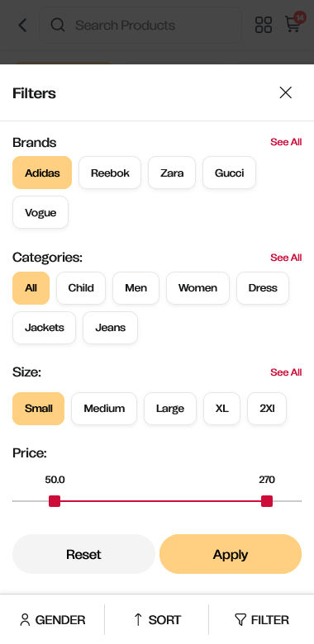Expand Size options with See All
This screenshot has height=644, width=314.
pyautogui.click(x=286, y=372)
